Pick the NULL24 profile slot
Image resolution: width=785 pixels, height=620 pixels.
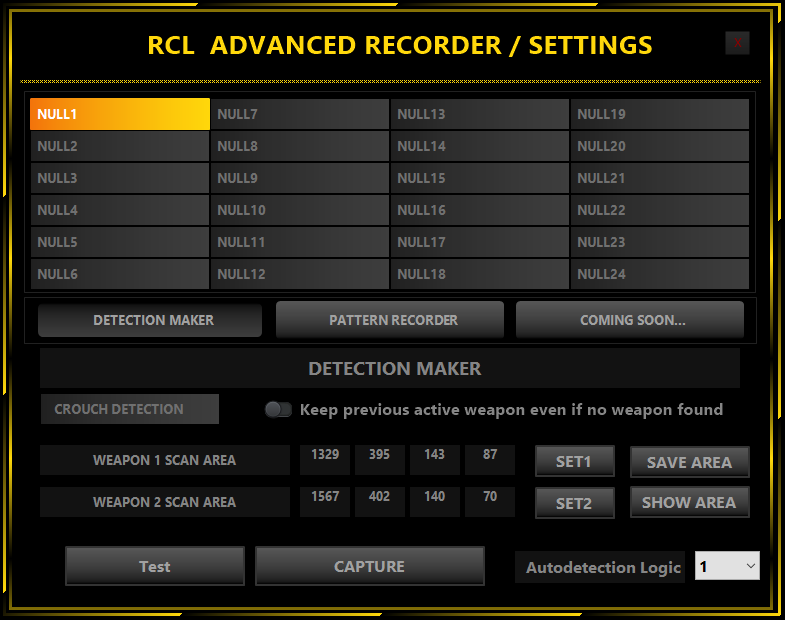tap(660, 274)
